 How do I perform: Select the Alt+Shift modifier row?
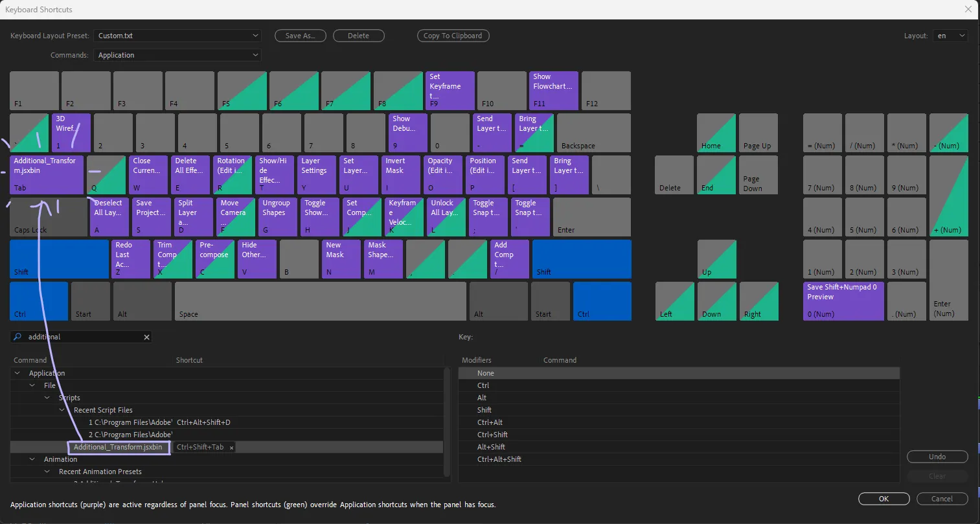tap(679, 447)
